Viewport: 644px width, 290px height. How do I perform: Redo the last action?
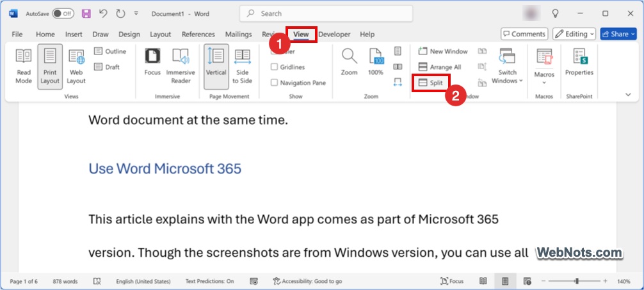tap(120, 13)
